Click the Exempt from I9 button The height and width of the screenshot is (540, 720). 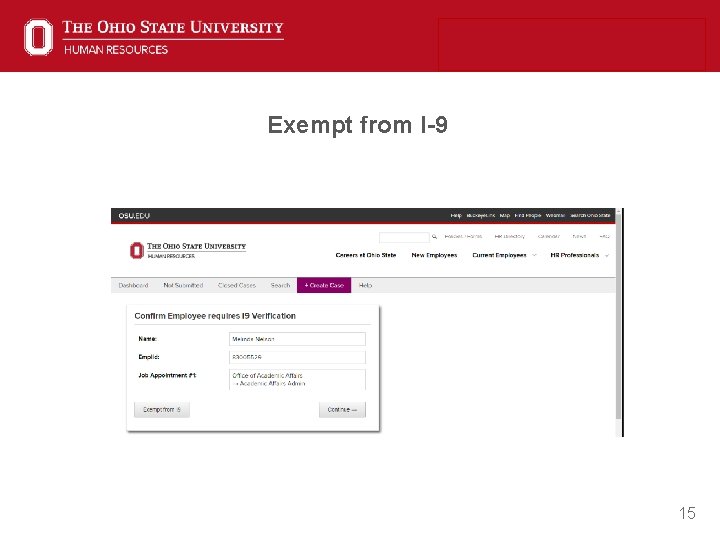pos(162,410)
